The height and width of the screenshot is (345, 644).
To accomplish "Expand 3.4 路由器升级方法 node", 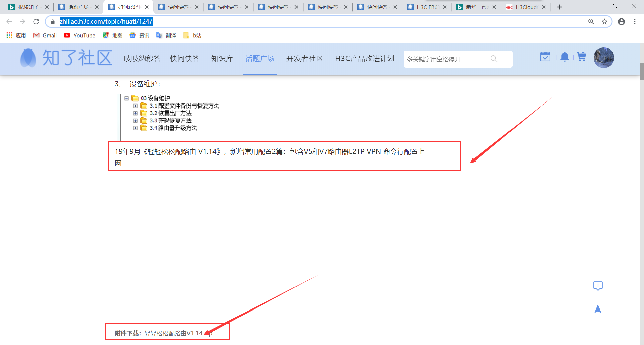I will click(135, 128).
